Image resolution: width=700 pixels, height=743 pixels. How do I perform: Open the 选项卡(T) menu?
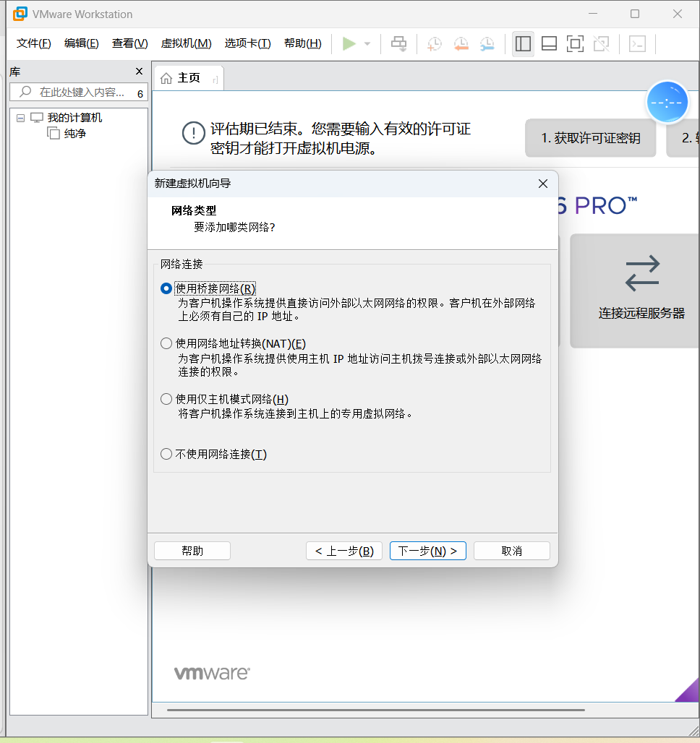(247, 43)
